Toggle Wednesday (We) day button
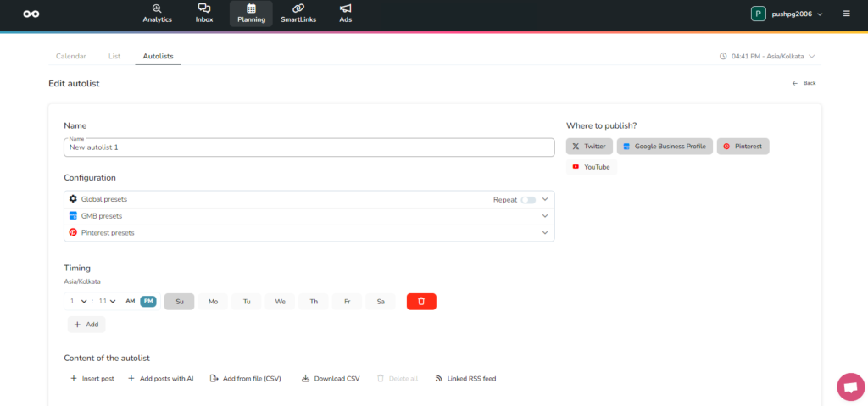 click(280, 301)
